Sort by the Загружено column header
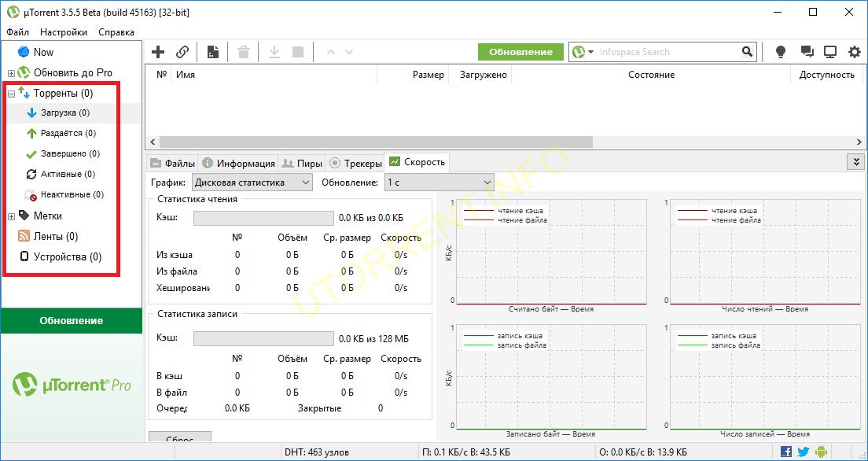868x461 pixels. 480,75
